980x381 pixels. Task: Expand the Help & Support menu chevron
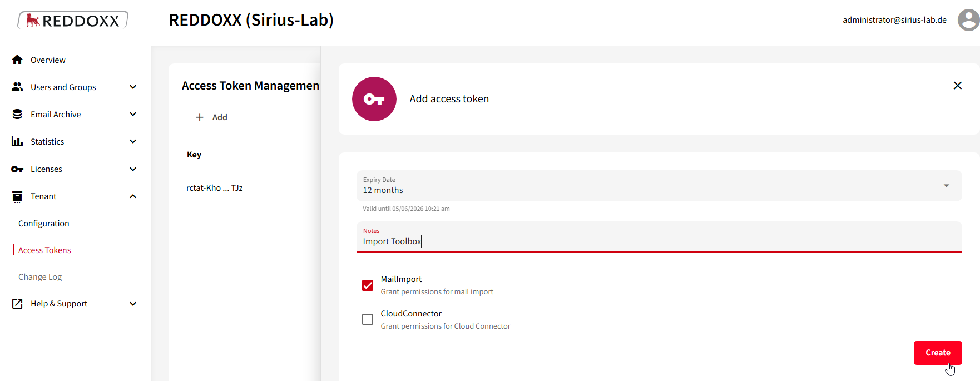133,304
